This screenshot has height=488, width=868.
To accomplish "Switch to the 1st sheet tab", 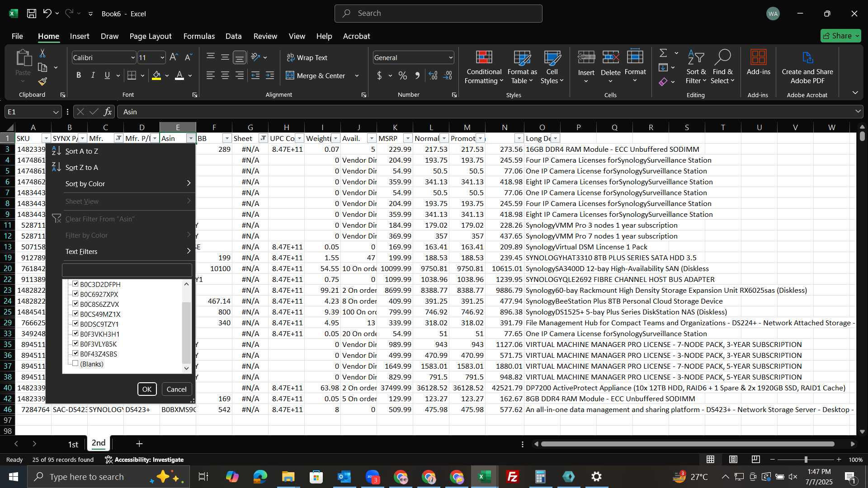I will click(x=73, y=444).
